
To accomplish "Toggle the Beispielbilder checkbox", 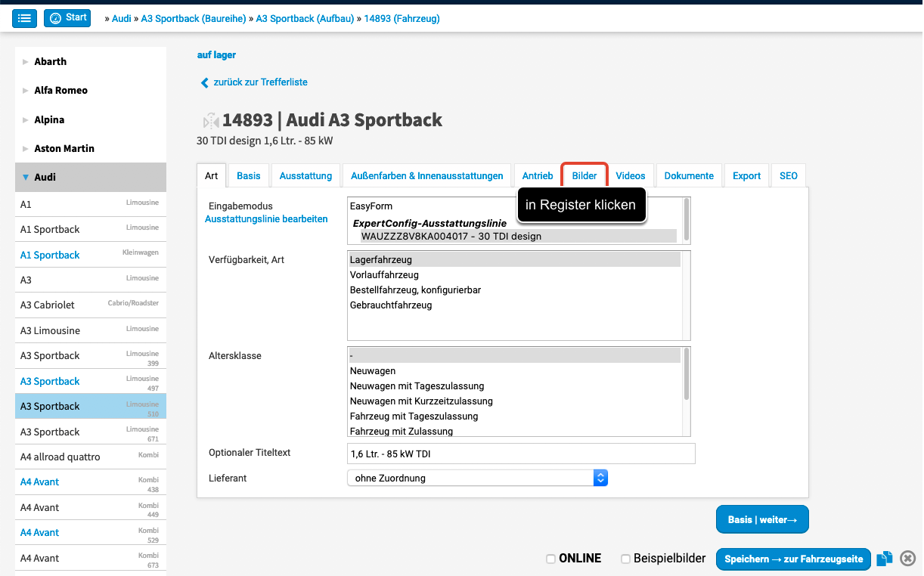I will 625,559.
